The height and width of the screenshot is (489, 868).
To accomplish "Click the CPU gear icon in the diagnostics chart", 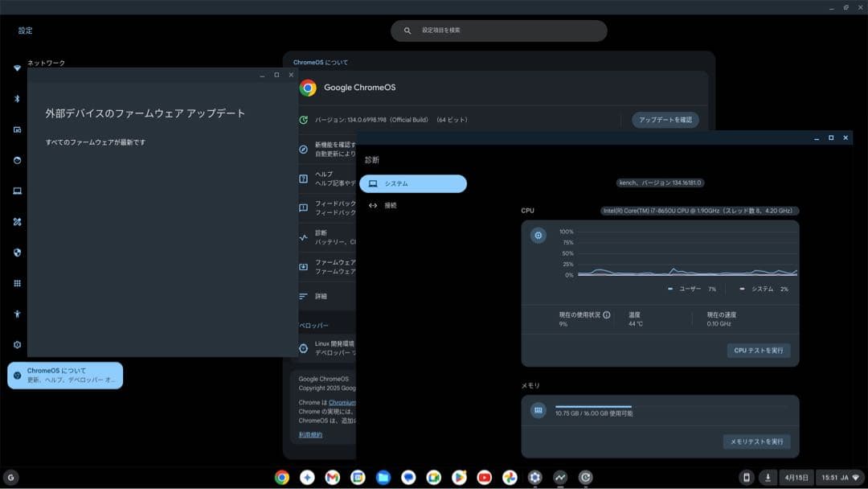I will (537, 235).
